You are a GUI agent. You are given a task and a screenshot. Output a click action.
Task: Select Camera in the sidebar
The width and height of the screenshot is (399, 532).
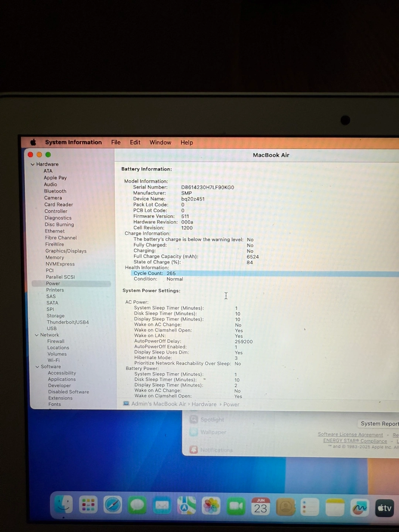point(53,198)
